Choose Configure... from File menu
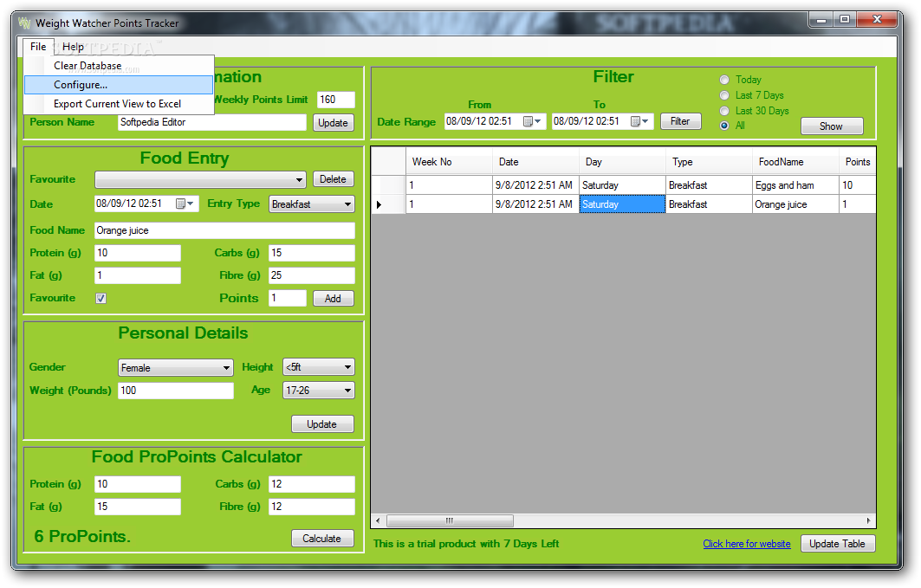The height and width of the screenshot is (588, 921). click(x=119, y=85)
